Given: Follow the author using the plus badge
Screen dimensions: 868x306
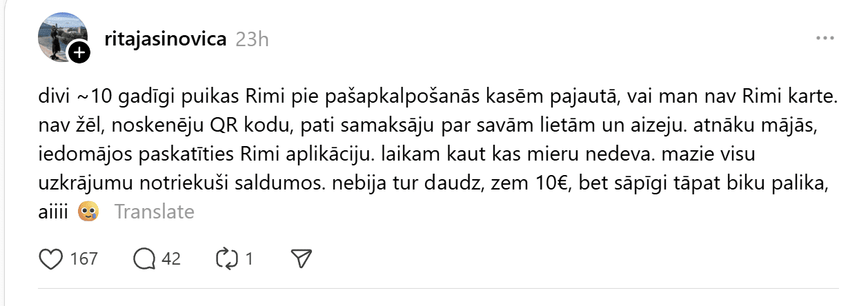Looking at the screenshot, I should pos(79,52).
